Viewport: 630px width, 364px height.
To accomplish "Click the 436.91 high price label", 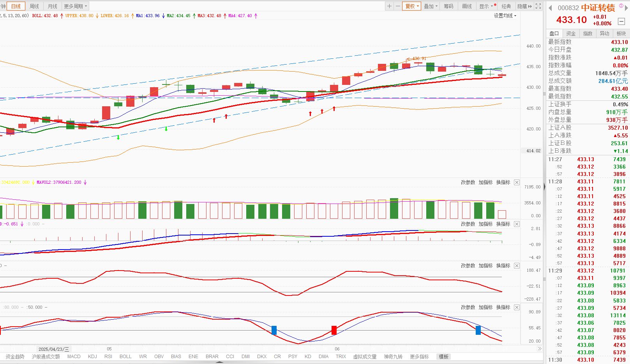I will pos(419,58).
